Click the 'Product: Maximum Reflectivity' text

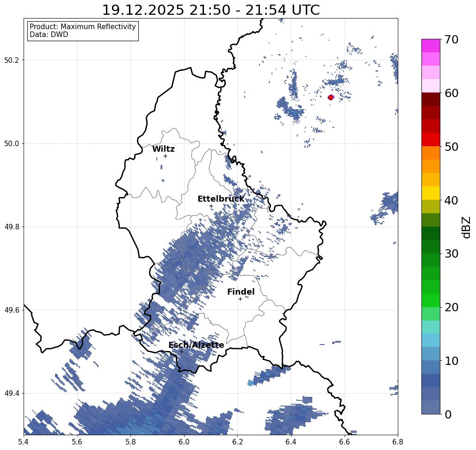click(x=82, y=26)
